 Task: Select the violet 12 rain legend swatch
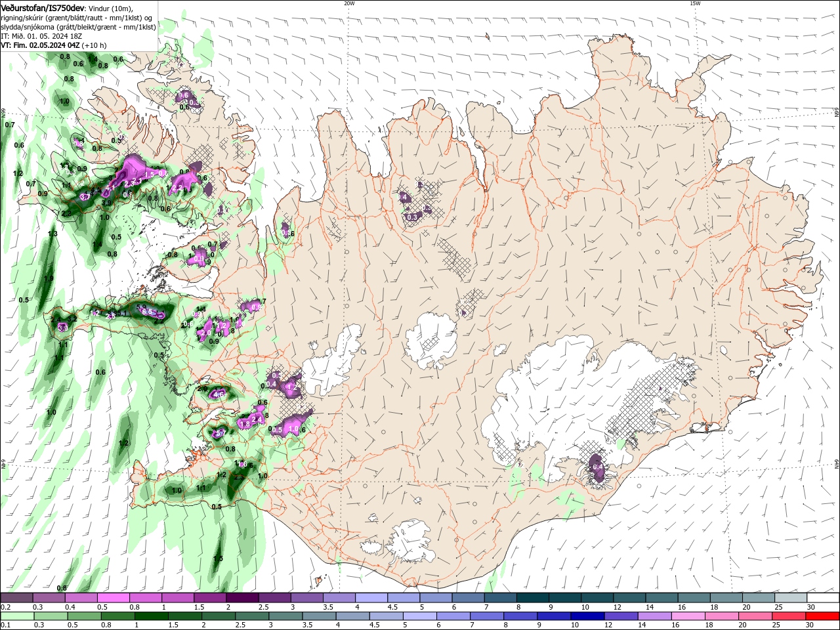point(621,616)
